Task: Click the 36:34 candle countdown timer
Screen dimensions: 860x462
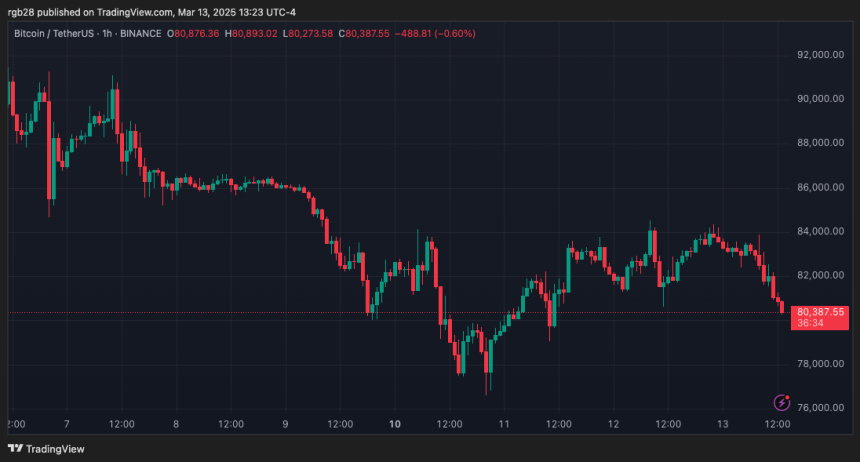Action: (810, 323)
